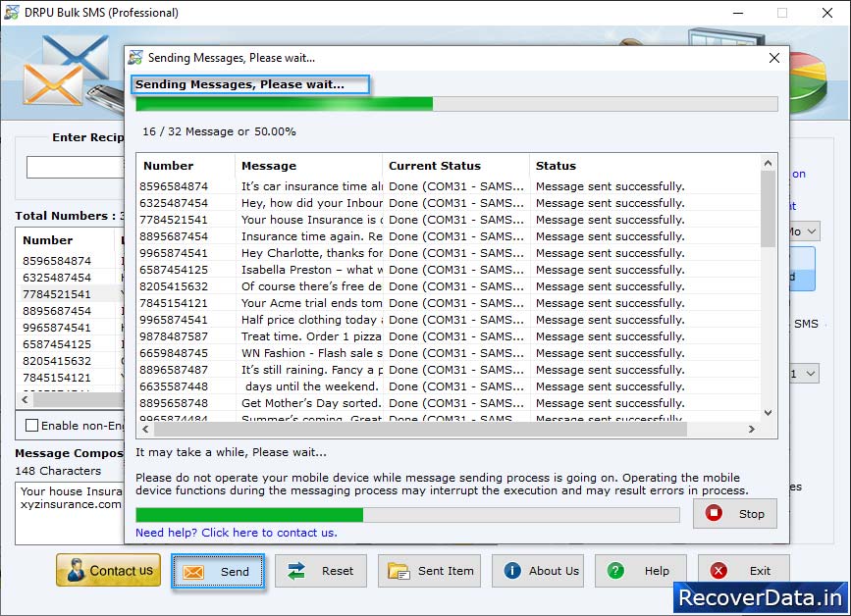Select dialog row 8895658748
This screenshot has width=851, height=616.
(x=449, y=403)
